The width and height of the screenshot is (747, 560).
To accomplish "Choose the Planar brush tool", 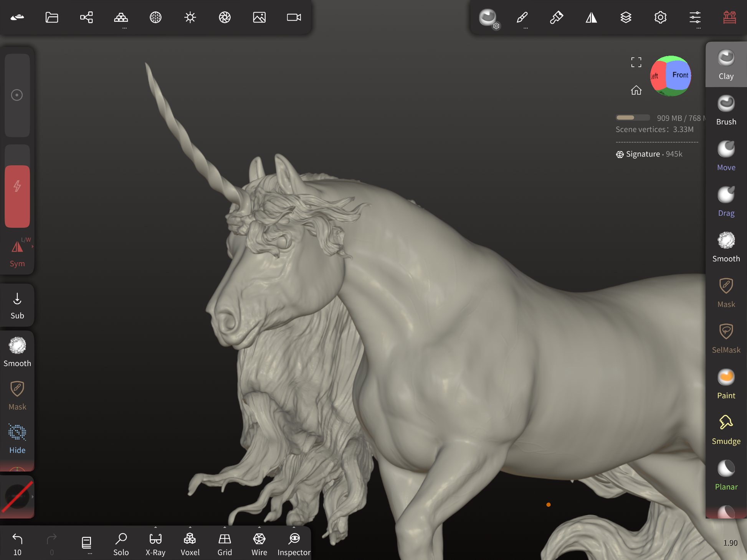I will click(x=726, y=475).
